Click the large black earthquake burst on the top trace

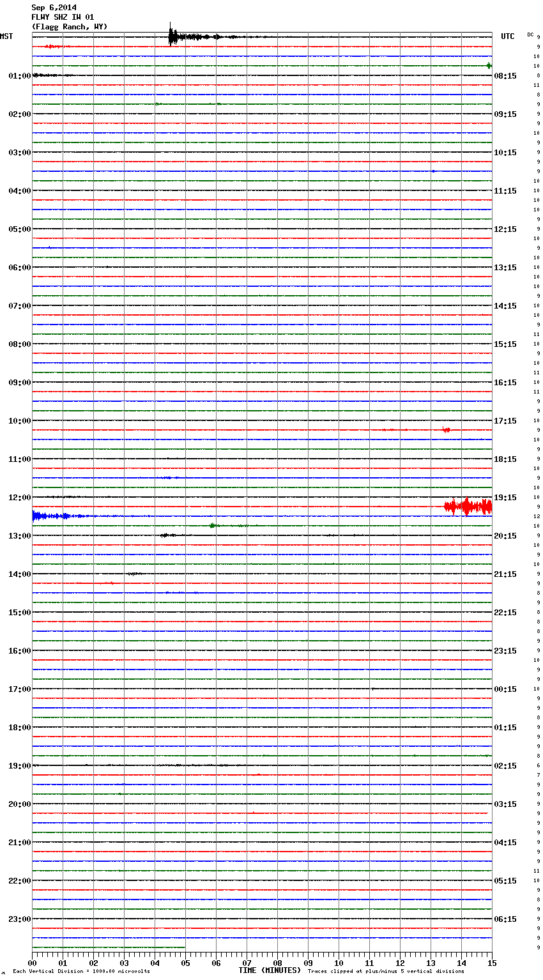pos(171,36)
